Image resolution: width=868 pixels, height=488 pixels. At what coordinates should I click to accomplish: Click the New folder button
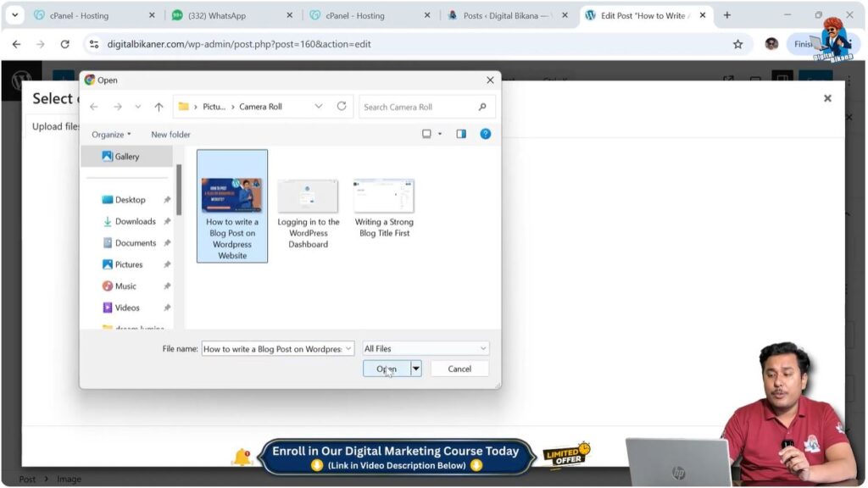coord(170,135)
